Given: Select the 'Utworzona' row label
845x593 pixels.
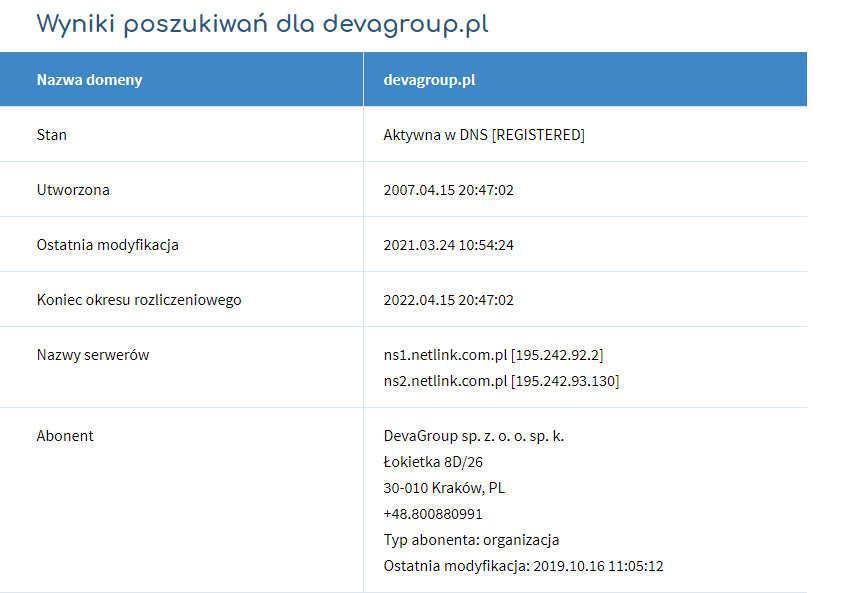Looking at the screenshot, I should (73, 190).
